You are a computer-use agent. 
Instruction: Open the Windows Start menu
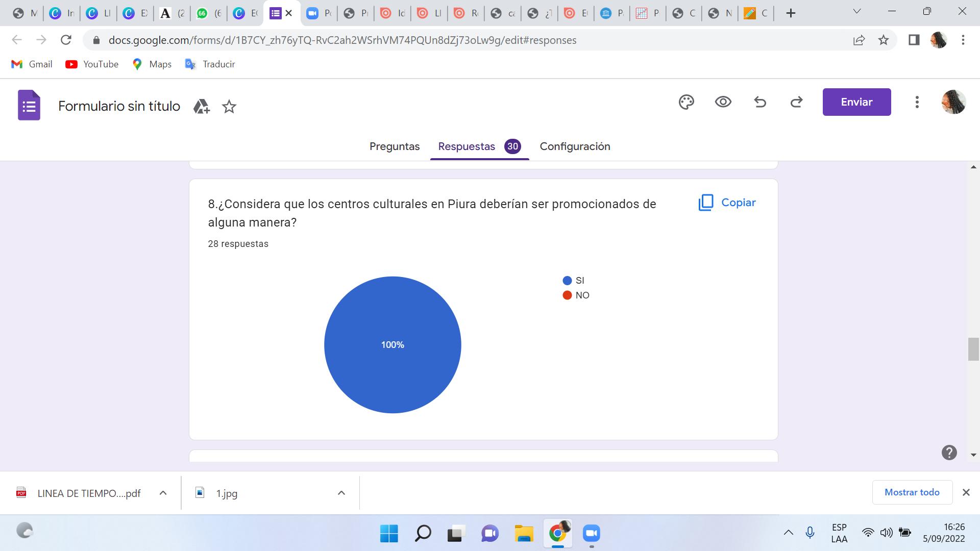389,534
